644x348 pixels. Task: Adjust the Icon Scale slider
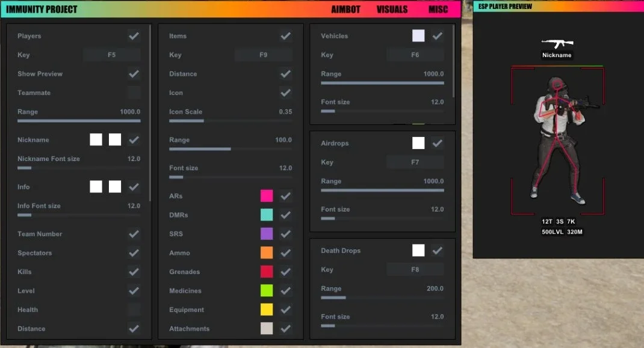click(231, 121)
